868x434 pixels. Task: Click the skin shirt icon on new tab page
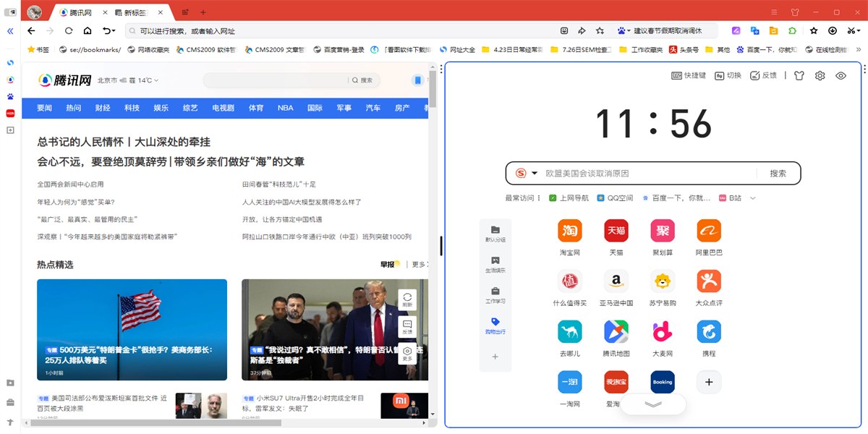[x=799, y=75]
